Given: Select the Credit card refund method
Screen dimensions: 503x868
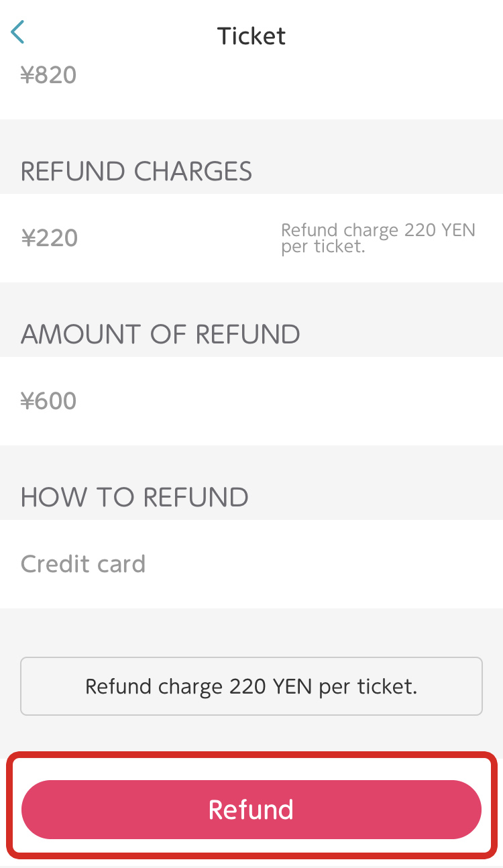Looking at the screenshot, I should 83,564.
